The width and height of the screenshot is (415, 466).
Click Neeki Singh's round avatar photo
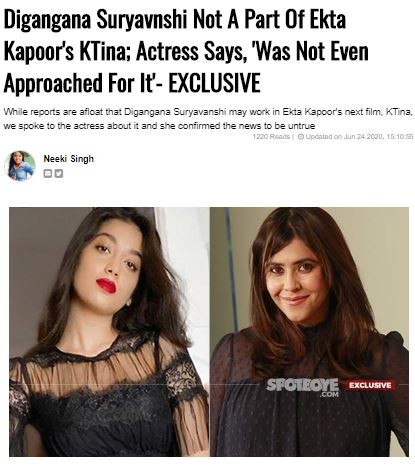click(x=21, y=166)
